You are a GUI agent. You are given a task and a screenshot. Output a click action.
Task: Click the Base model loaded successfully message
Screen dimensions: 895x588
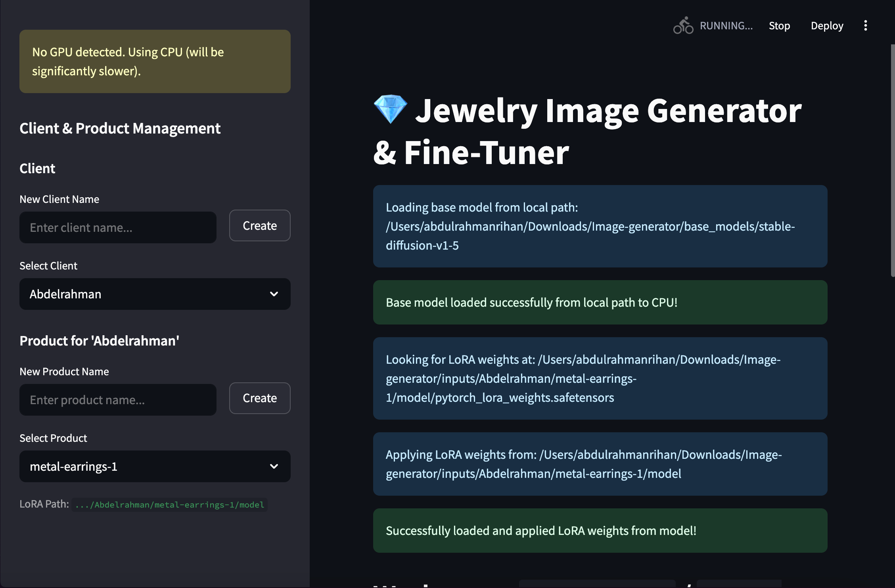600,302
